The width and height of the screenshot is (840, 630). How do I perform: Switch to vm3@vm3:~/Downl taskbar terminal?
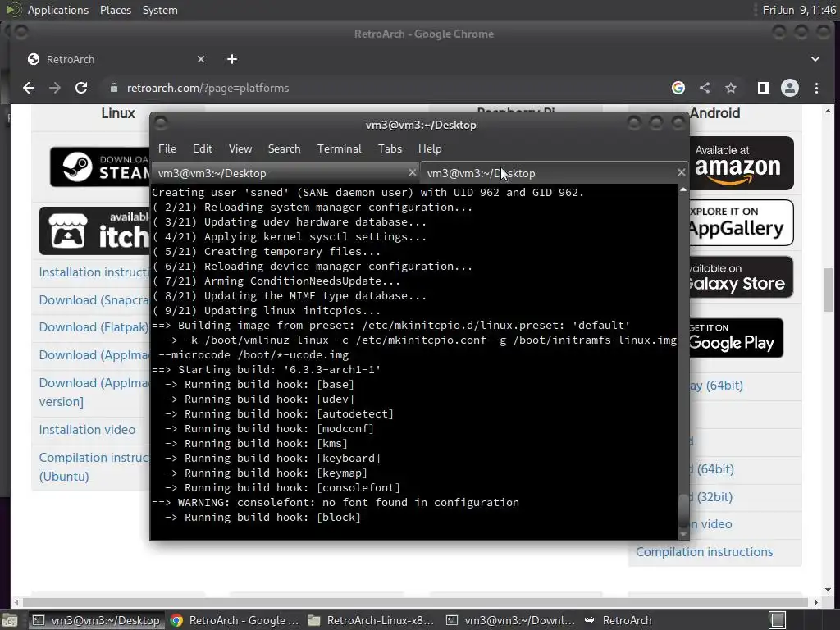[511, 620]
